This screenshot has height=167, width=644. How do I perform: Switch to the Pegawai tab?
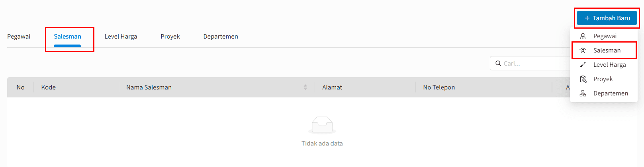pyautogui.click(x=19, y=37)
